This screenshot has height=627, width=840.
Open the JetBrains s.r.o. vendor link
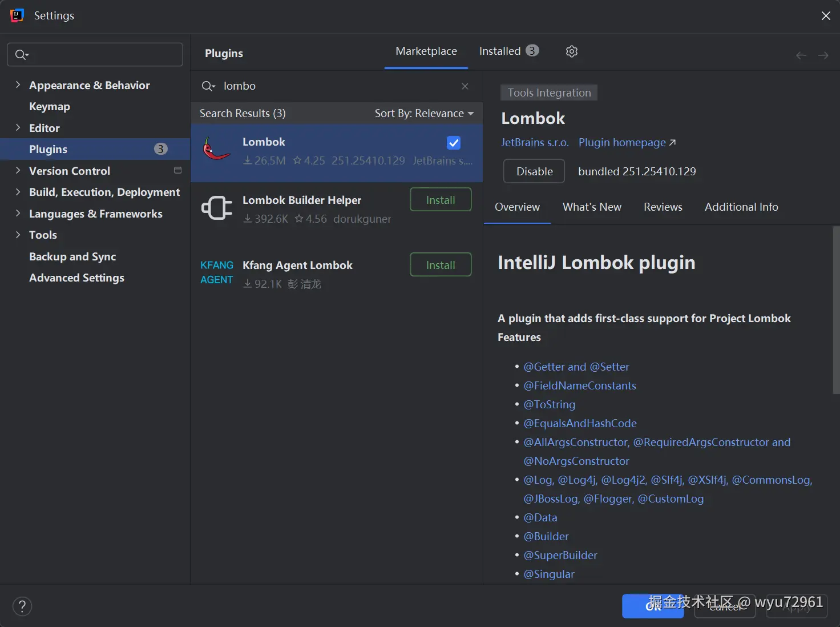535,143
